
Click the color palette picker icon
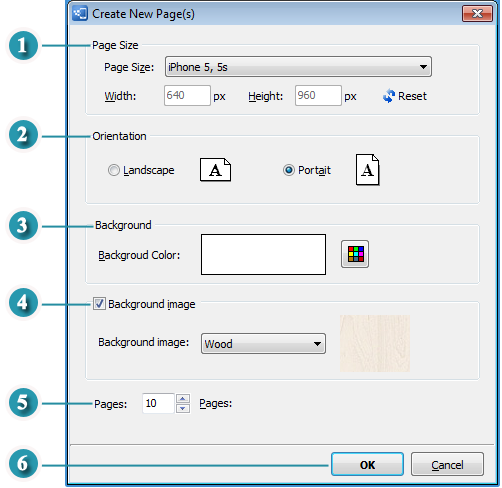(x=355, y=254)
